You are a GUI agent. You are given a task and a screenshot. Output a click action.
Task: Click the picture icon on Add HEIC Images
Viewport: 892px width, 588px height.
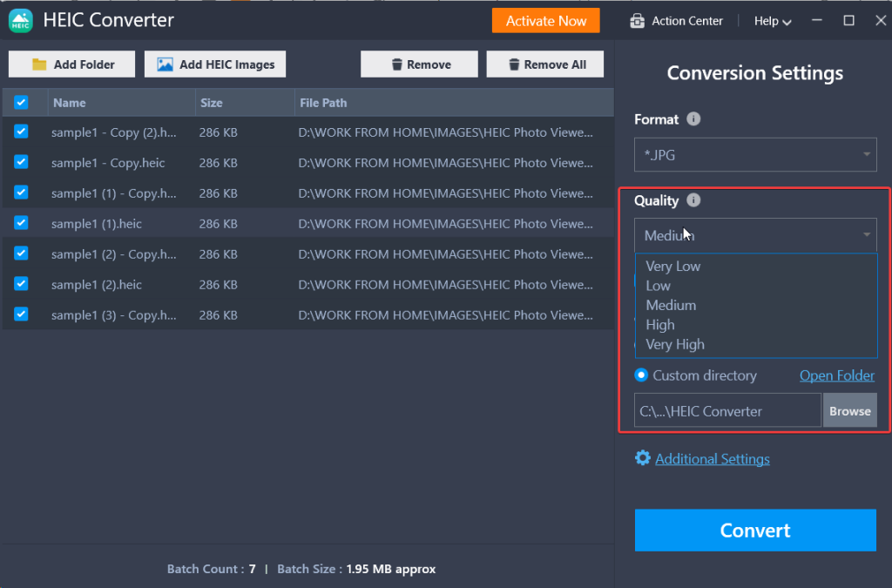tap(165, 64)
